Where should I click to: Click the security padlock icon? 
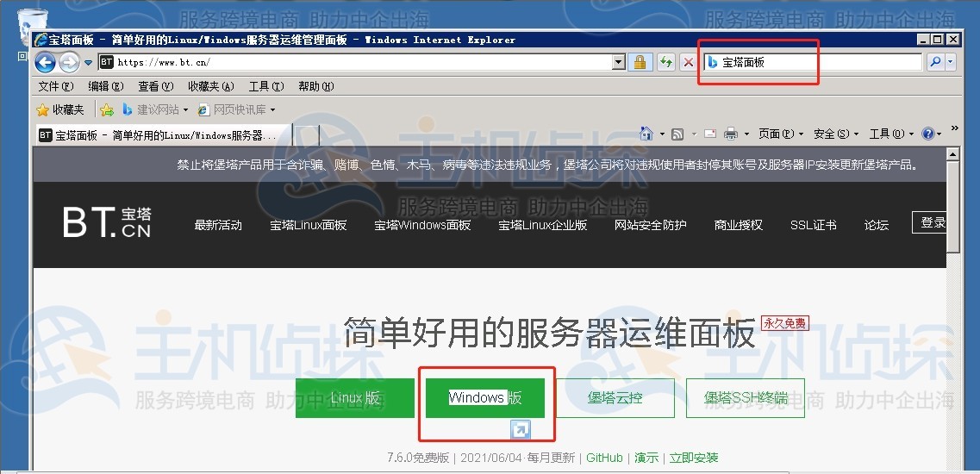640,62
